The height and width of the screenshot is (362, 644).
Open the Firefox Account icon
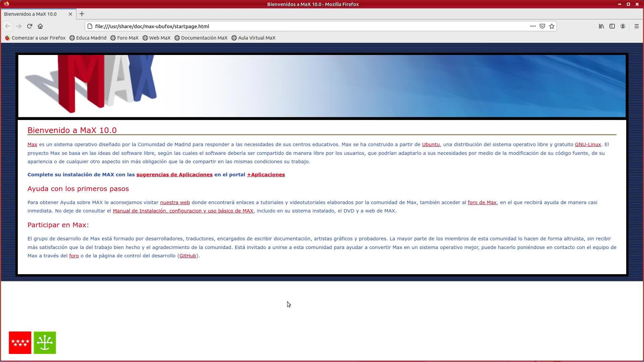coord(623,26)
